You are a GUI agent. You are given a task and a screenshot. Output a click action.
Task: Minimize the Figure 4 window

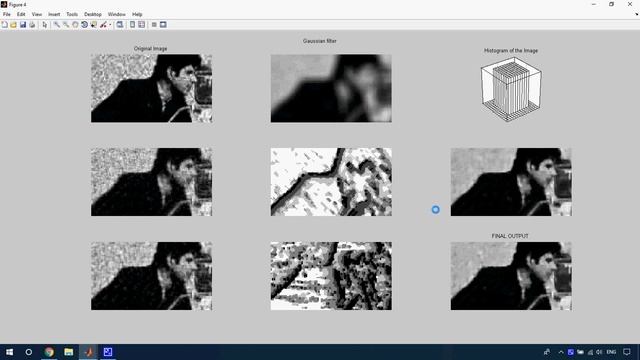[x=593, y=4]
